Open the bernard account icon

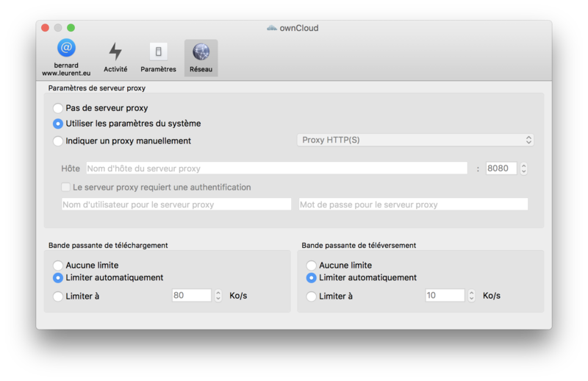(66, 49)
